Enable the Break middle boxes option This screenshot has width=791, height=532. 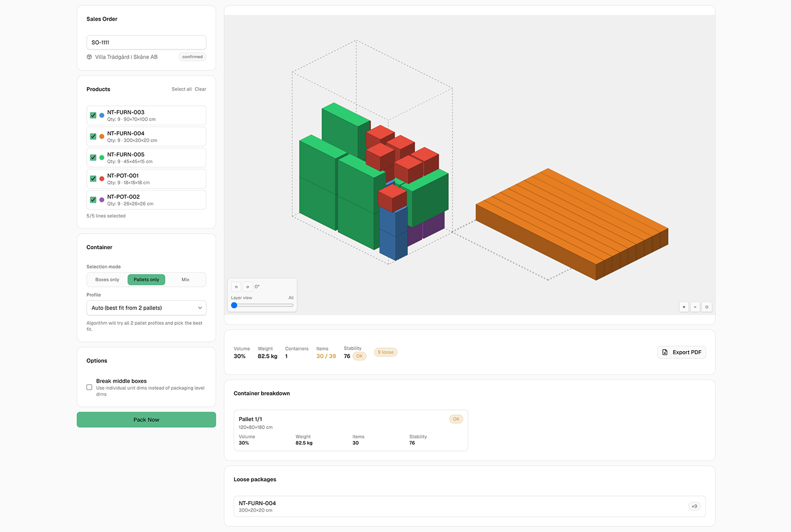click(x=89, y=387)
